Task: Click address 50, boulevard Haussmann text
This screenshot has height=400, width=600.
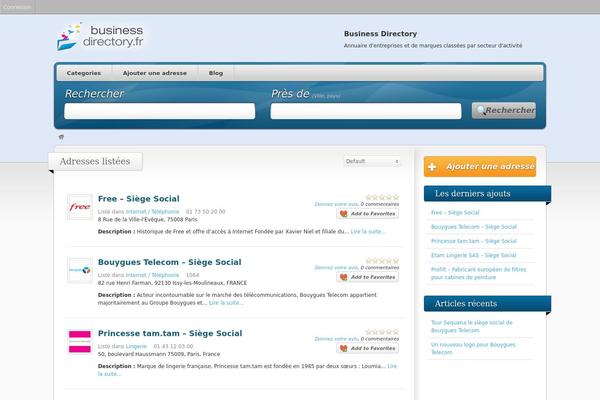Action: coord(159,354)
